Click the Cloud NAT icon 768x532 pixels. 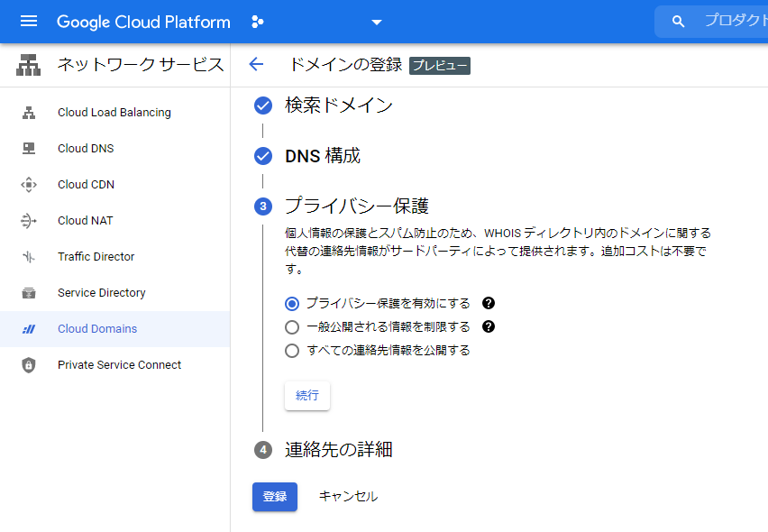[x=29, y=221]
